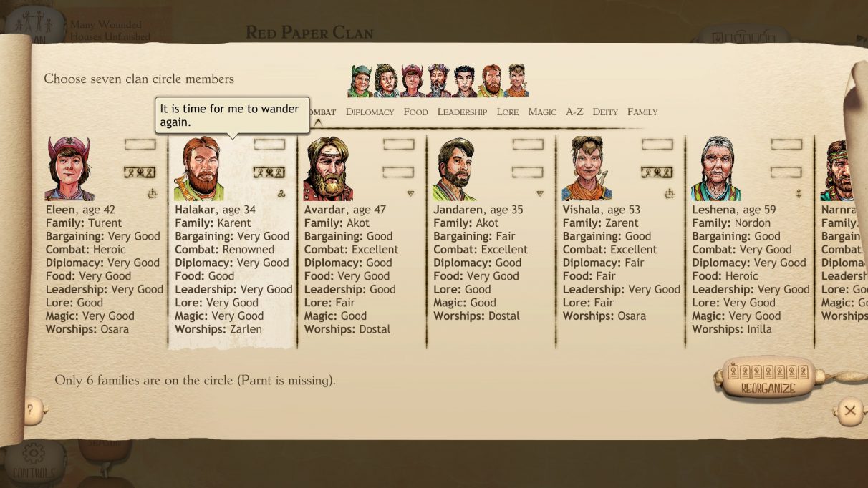Open help with the question mark icon
Viewport: 868px width, 488px height.
pyautogui.click(x=30, y=411)
